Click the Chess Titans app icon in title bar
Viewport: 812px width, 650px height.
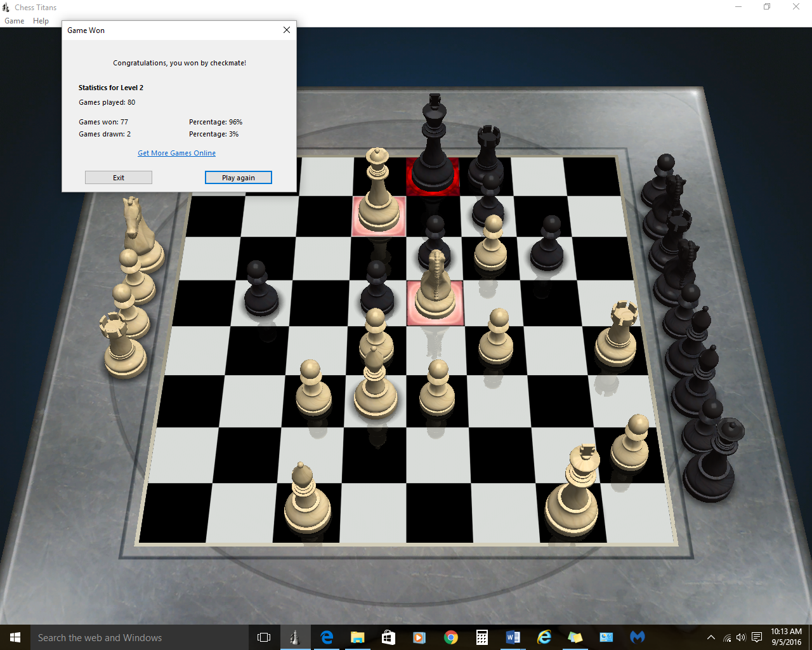tap(6, 8)
